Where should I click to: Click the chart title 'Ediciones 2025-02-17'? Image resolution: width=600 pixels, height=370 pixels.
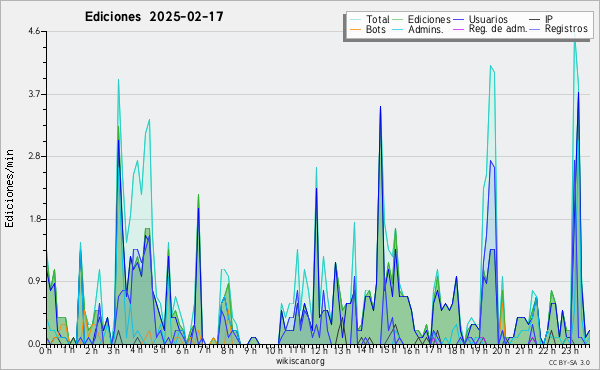point(154,17)
